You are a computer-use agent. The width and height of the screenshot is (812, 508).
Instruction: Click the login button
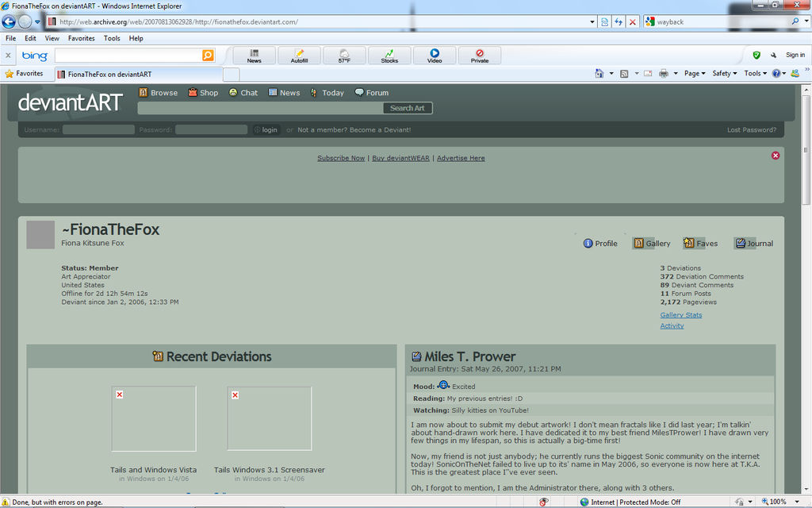click(266, 129)
